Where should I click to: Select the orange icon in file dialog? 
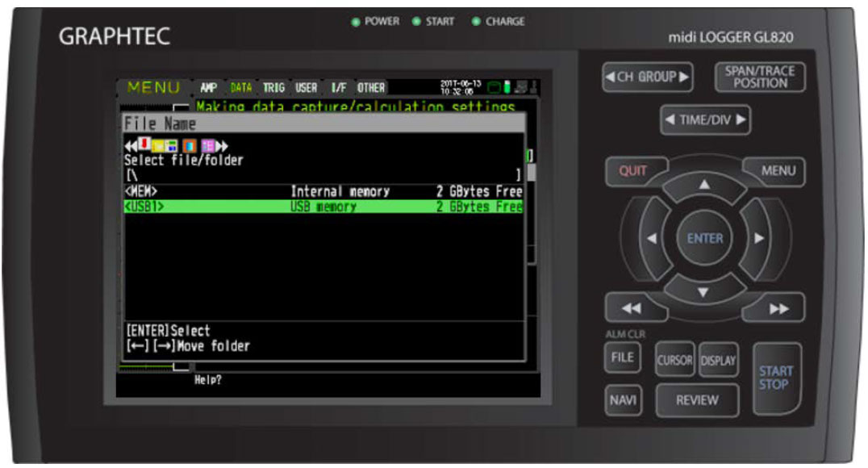[190, 146]
